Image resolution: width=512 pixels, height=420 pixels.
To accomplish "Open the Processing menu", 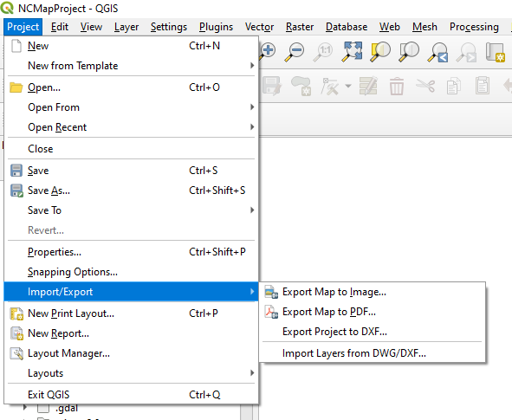I will pyautogui.click(x=474, y=27).
